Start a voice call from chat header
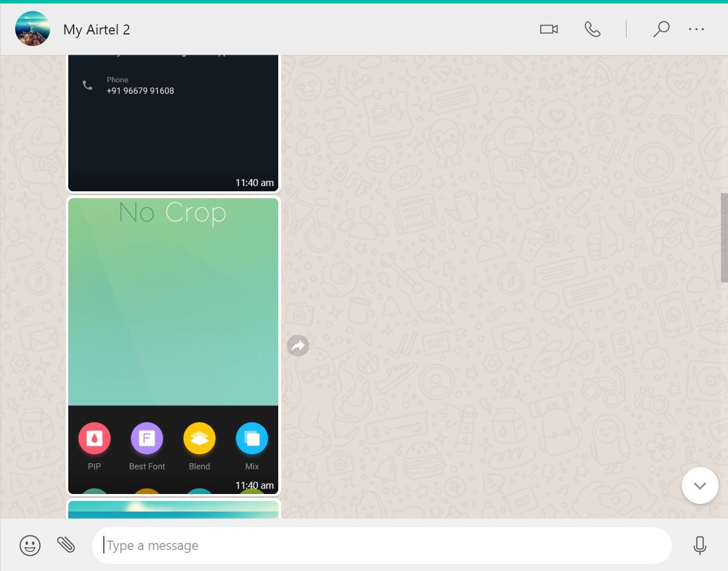The width and height of the screenshot is (728, 571). 592,29
